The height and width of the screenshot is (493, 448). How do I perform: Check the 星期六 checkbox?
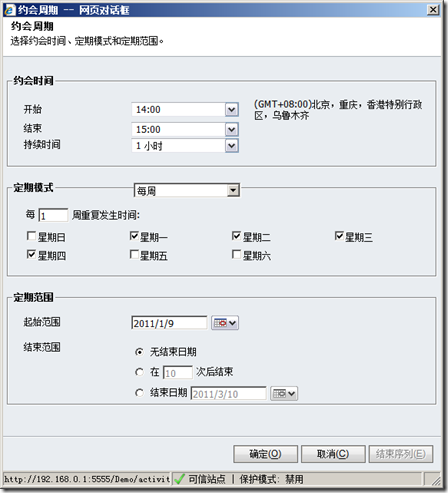click(x=236, y=255)
